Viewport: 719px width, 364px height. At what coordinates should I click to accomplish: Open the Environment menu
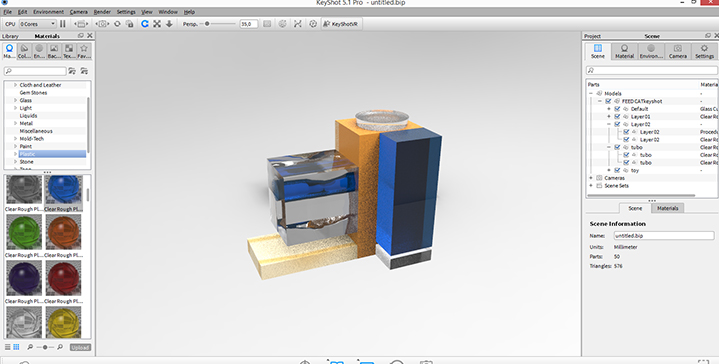pos(48,12)
